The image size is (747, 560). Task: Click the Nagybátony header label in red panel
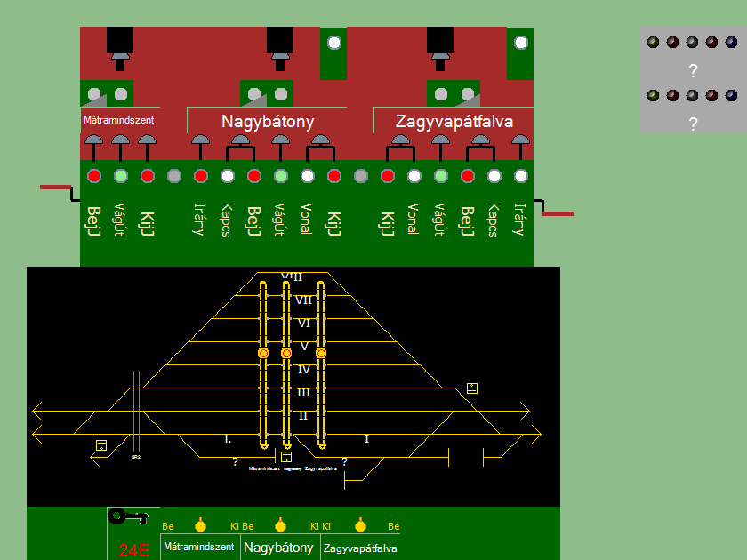[x=268, y=120]
